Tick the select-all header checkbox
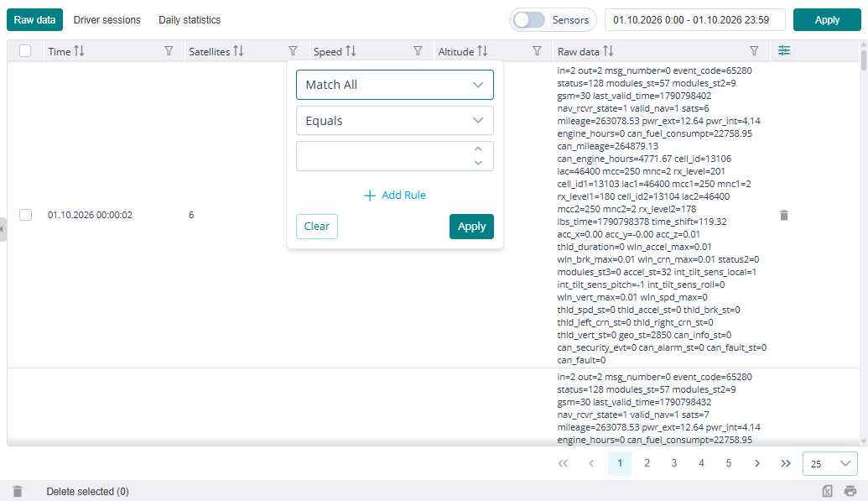This screenshot has width=868, height=501. (25, 51)
